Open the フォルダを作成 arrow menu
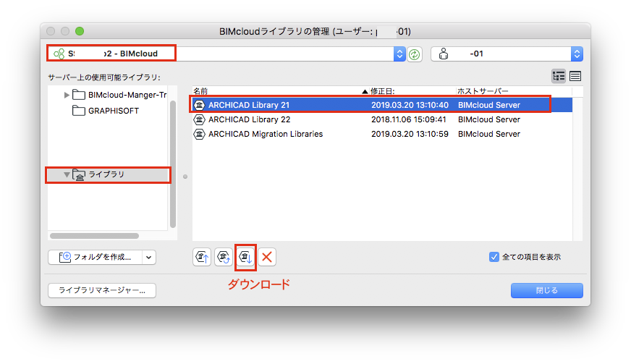The height and width of the screenshot is (364, 631). click(149, 258)
